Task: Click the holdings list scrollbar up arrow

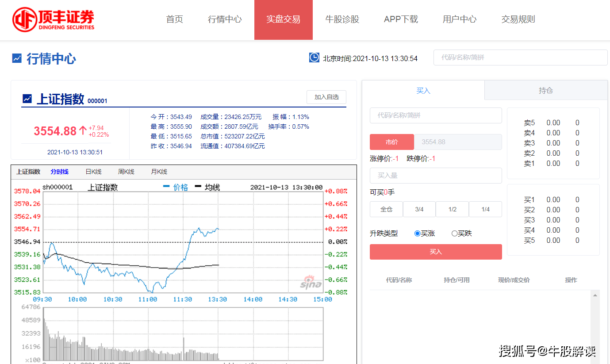Action: point(595,295)
